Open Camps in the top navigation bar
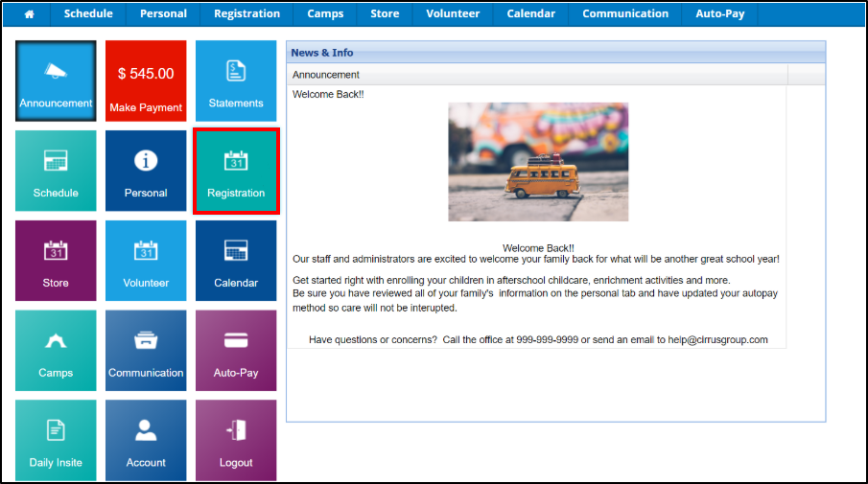Viewport: 868px width, 484px height. [325, 13]
